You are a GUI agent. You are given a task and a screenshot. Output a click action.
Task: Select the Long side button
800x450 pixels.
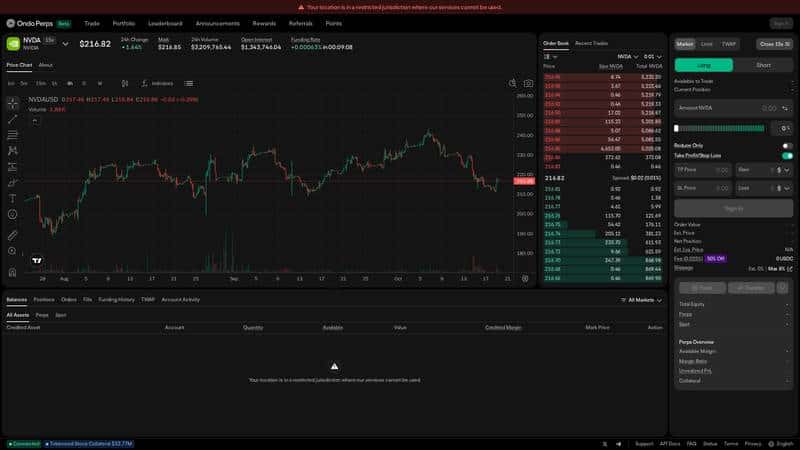pyautogui.click(x=704, y=65)
